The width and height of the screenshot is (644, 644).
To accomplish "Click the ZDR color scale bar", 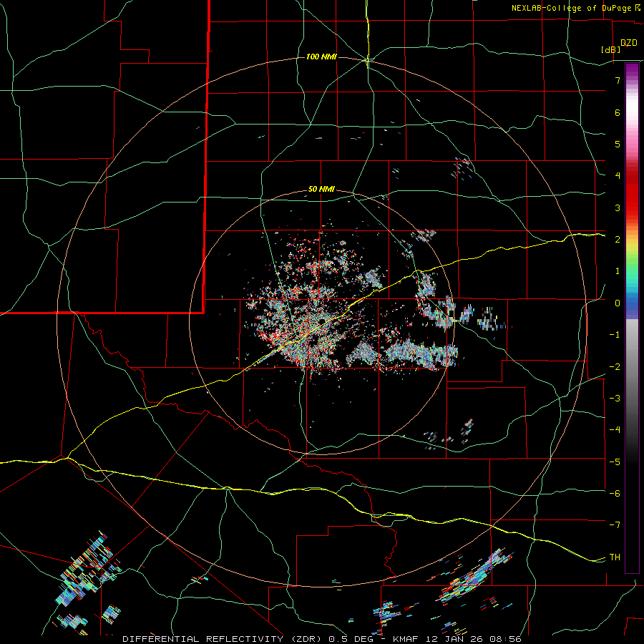I will coord(632,318).
